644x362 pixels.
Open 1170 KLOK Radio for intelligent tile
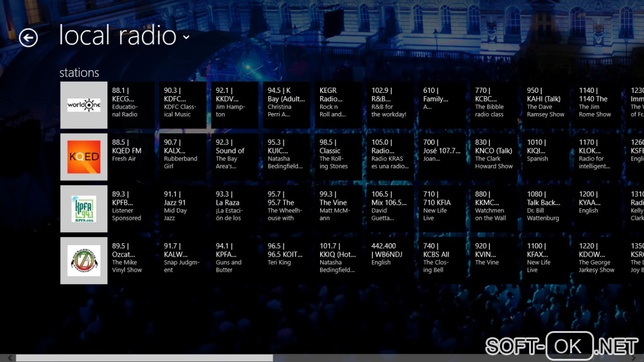597,157
